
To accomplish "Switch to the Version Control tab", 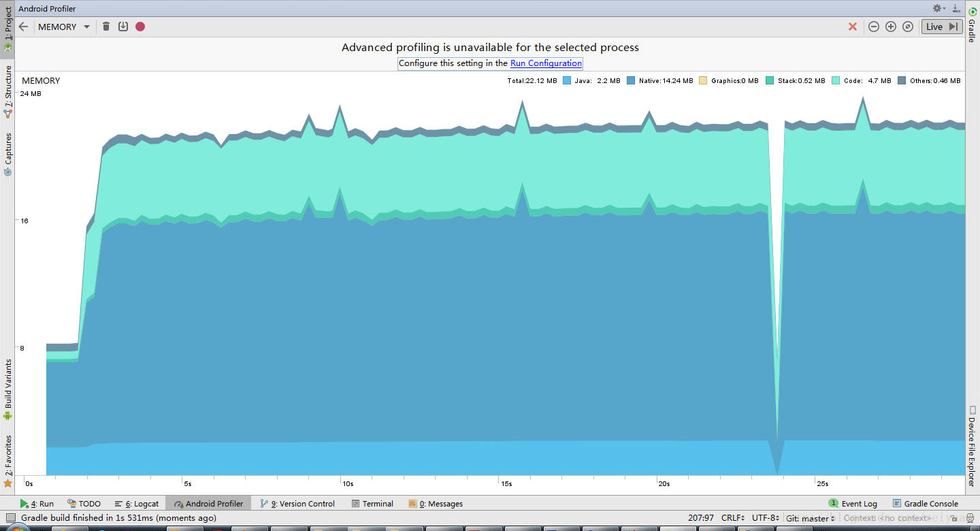I will pyautogui.click(x=297, y=504).
